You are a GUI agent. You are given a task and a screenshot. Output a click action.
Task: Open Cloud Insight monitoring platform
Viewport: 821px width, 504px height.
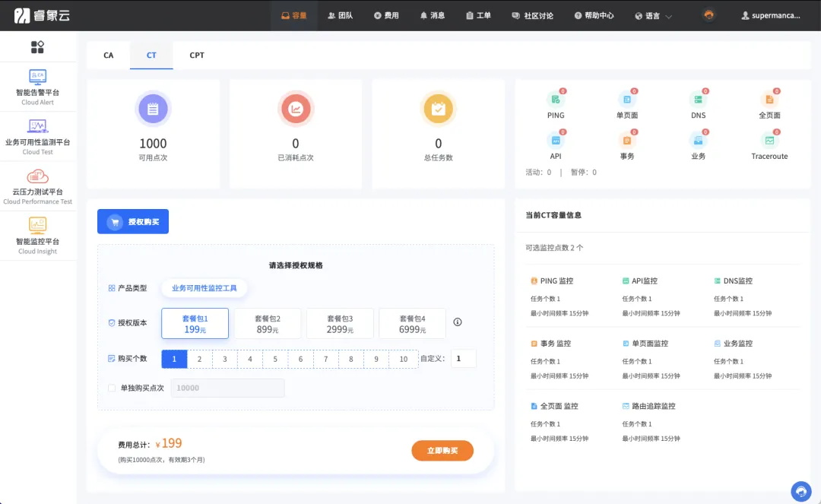pos(38,236)
